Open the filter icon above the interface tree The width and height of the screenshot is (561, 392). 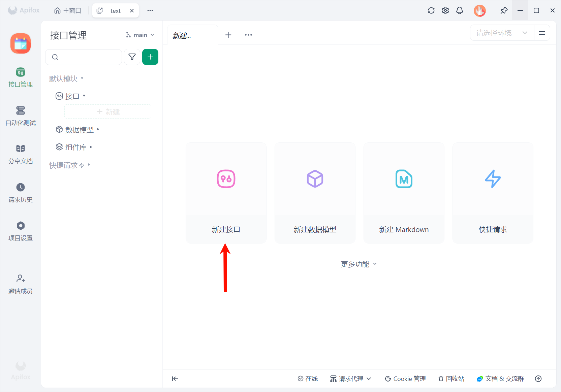click(132, 57)
